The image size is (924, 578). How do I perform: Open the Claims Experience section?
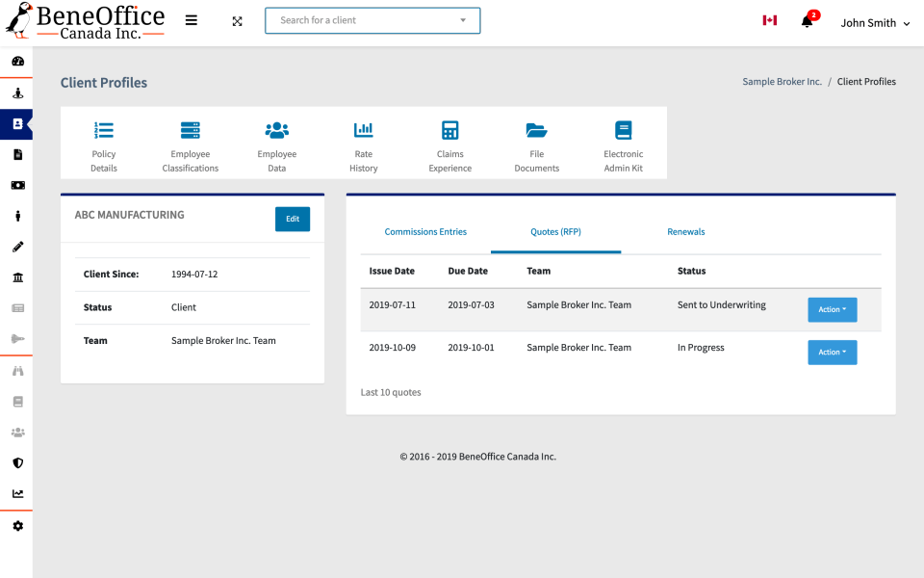point(449,143)
